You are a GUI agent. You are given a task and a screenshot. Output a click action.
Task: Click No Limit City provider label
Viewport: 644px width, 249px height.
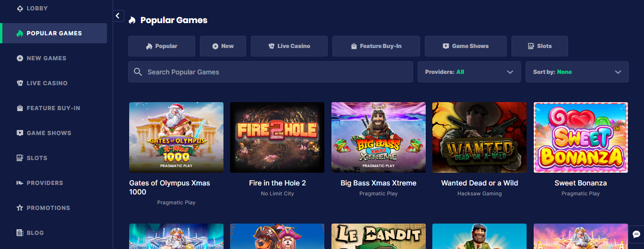pyautogui.click(x=277, y=193)
